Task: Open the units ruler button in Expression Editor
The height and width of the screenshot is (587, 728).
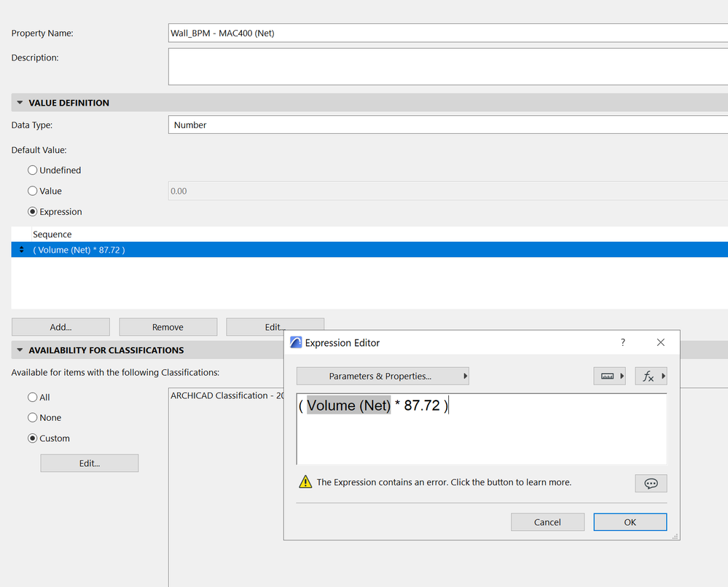Action: pyautogui.click(x=610, y=376)
